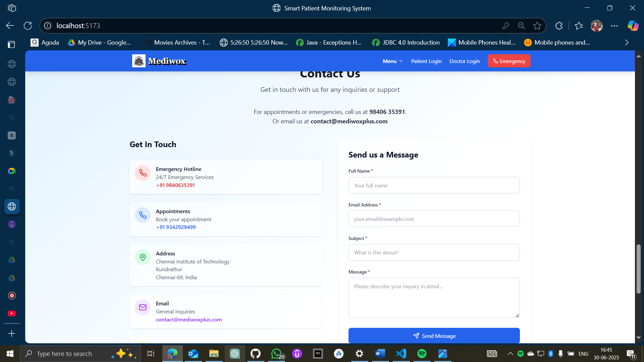
Task: Launch Spotify from the Windows taskbar
Action: pyautogui.click(x=422, y=354)
